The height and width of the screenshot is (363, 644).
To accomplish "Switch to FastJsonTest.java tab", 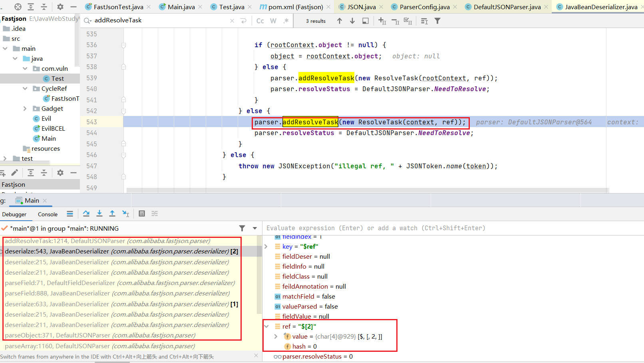I will point(118,7).
